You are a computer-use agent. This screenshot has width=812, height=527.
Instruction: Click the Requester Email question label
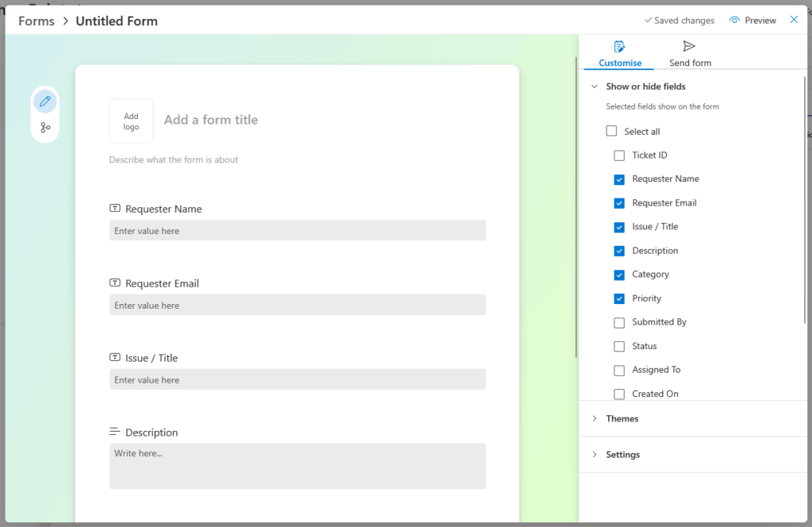click(162, 283)
